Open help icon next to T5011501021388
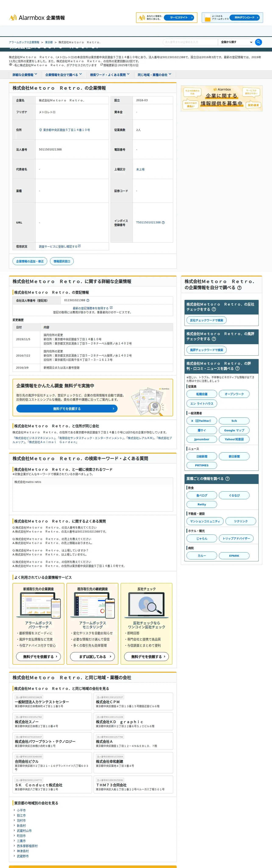This screenshot has height=868, width=272. click(x=163, y=223)
